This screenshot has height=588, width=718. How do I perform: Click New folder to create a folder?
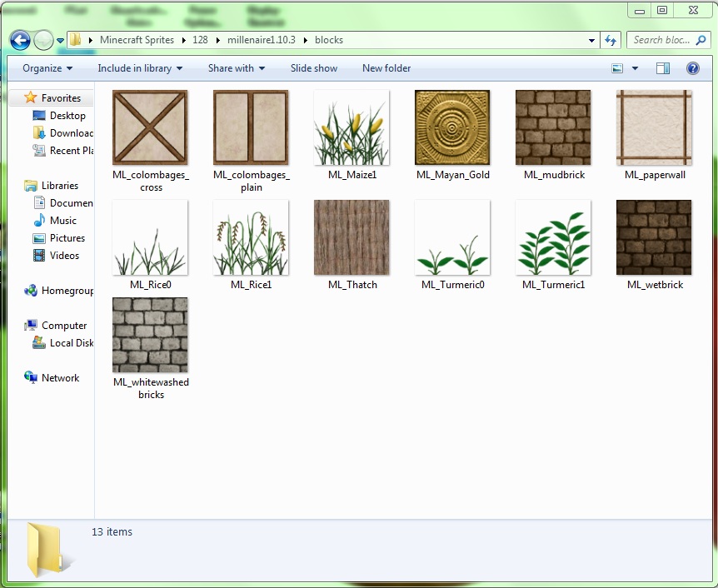(386, 68)
